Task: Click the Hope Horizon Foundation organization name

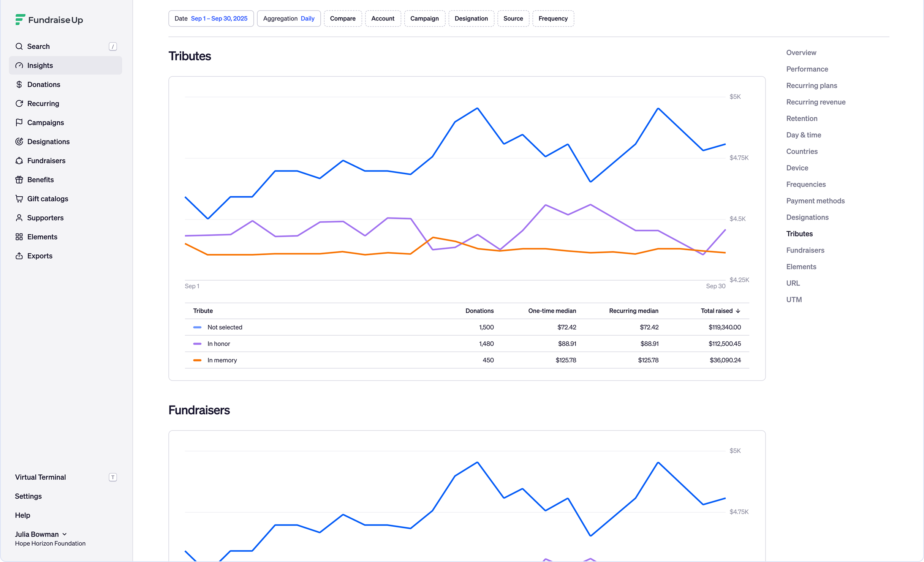Action: click(x=50, y=543)
